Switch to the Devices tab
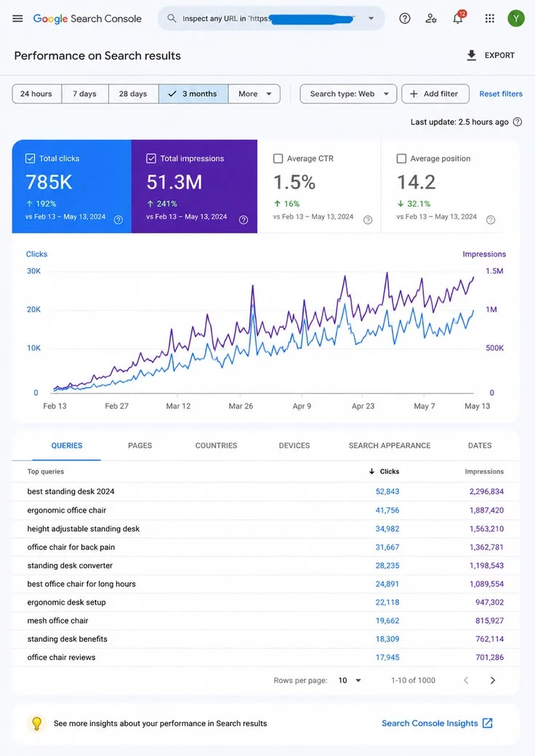 pyautogui.click(x=294, y=446)
